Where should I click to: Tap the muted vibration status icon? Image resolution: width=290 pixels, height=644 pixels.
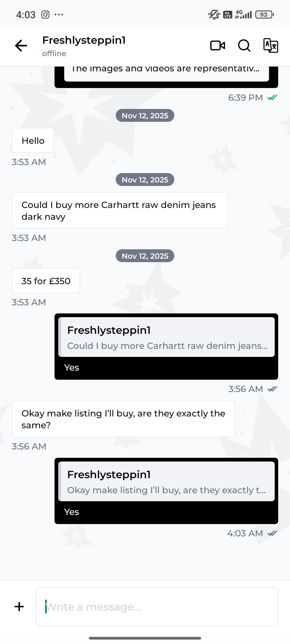click(214, 14)
